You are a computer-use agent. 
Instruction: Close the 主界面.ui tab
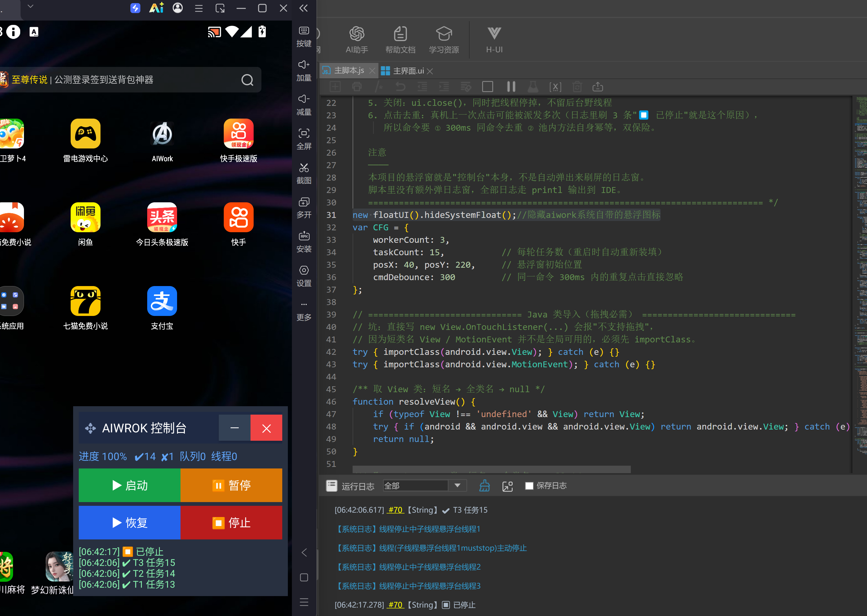click(430, 71)
